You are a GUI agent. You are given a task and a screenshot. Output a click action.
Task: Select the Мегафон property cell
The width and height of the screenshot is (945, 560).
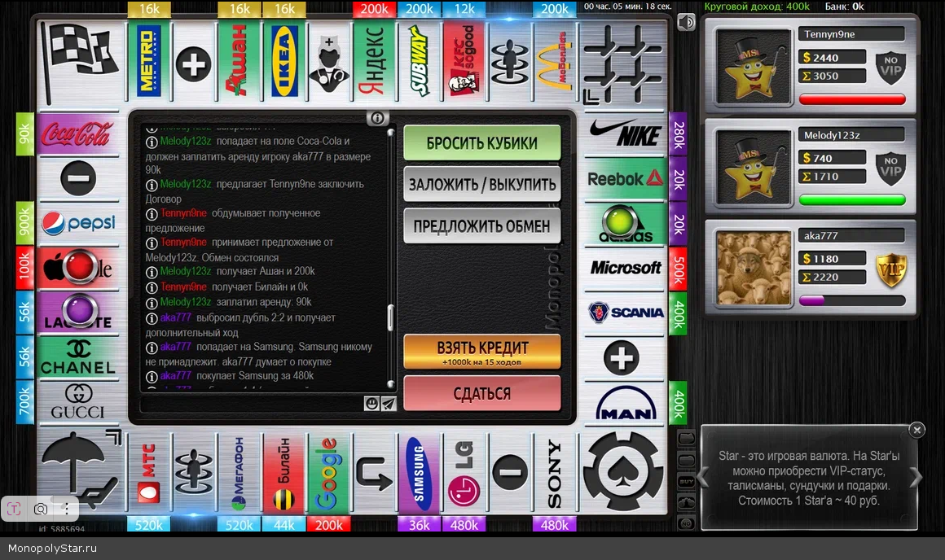click(x=240, y=474)
